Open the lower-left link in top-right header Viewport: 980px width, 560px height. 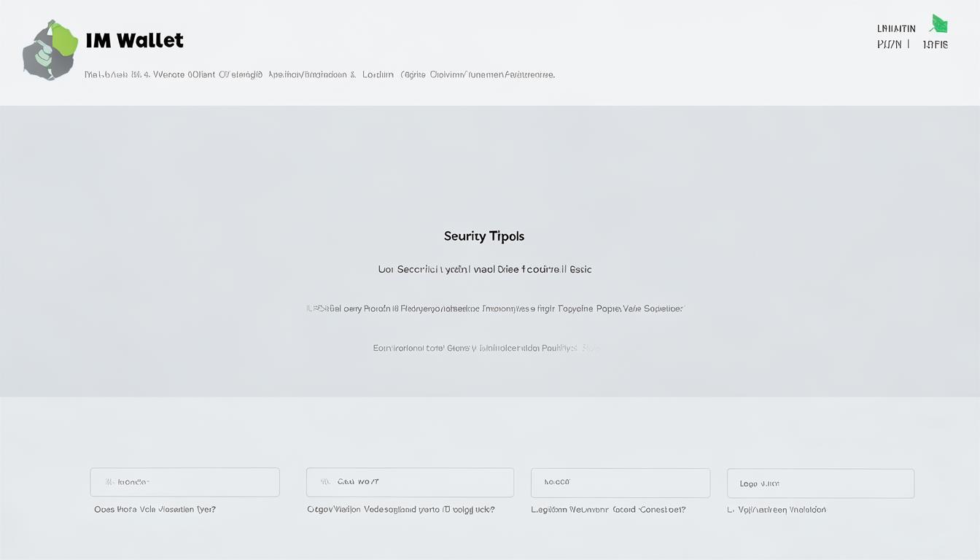[889, 44]
